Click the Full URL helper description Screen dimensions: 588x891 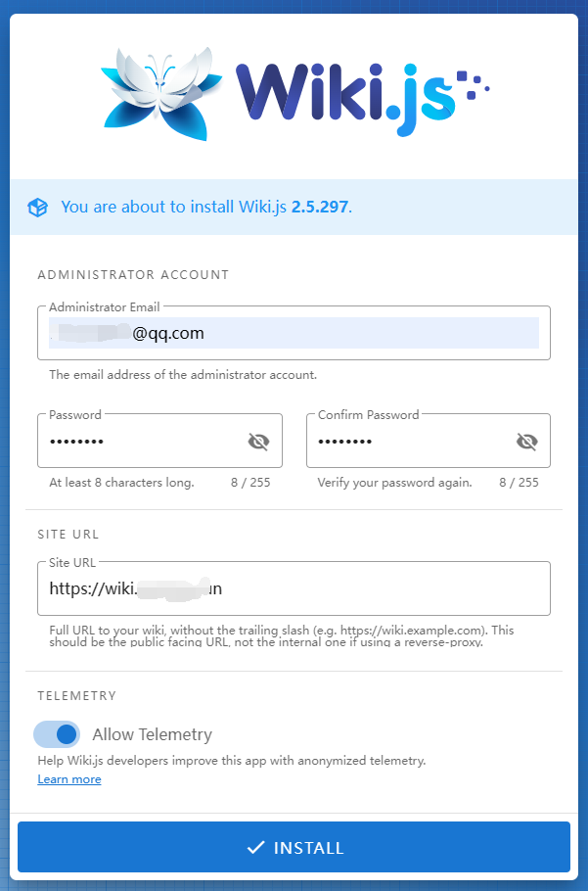(282, 636)
